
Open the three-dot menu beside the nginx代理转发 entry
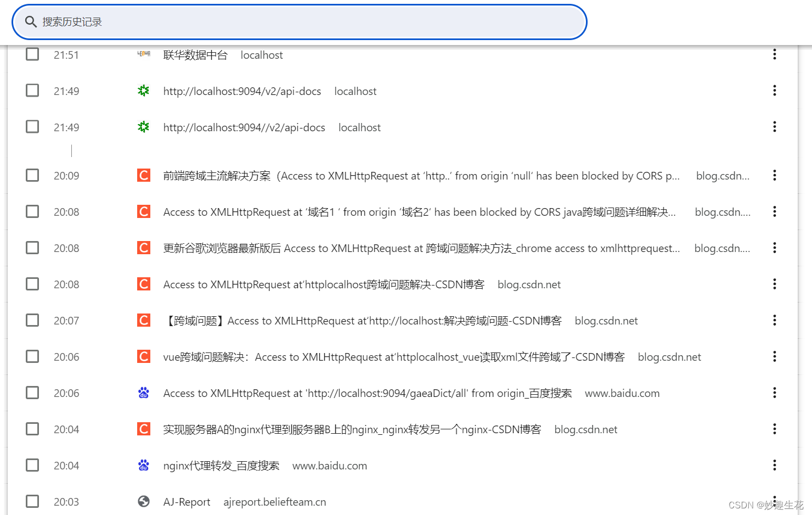[x=774, y=465]
